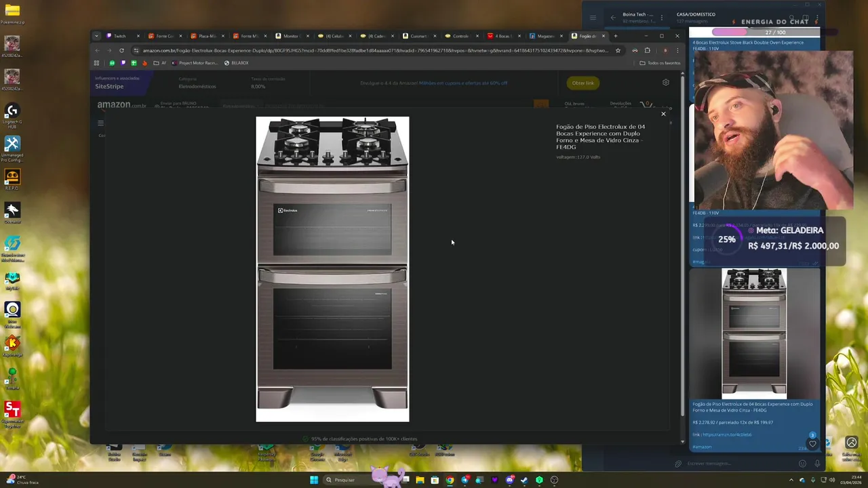Attach a file in Telegram
Screen dimensions: 868x488
677,464
